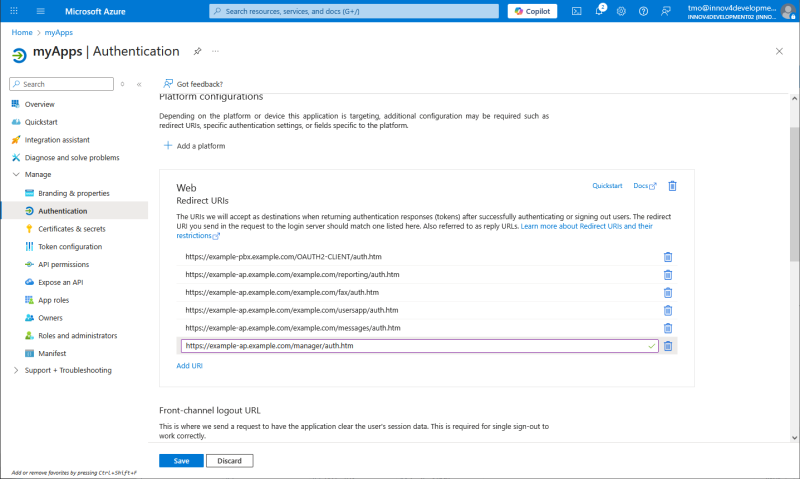Open Certificates & secrets page
800x479 pixels.
click(x=71, y=229)
